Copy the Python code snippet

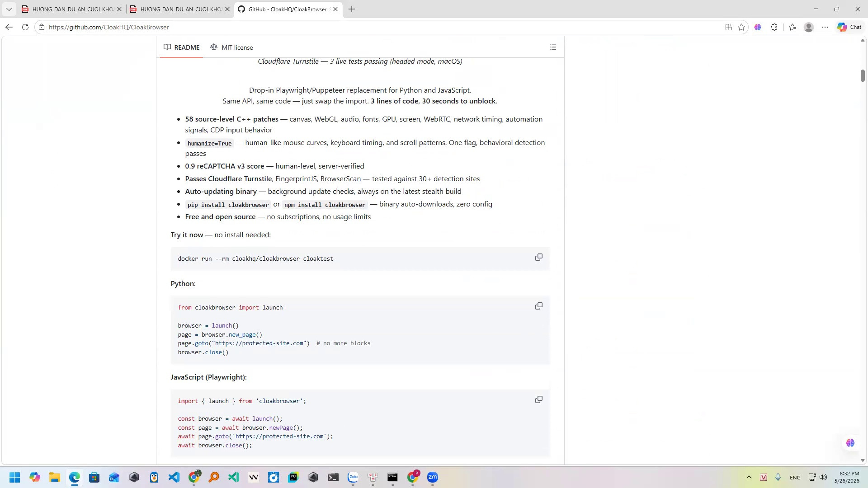(x=538, y=306)
